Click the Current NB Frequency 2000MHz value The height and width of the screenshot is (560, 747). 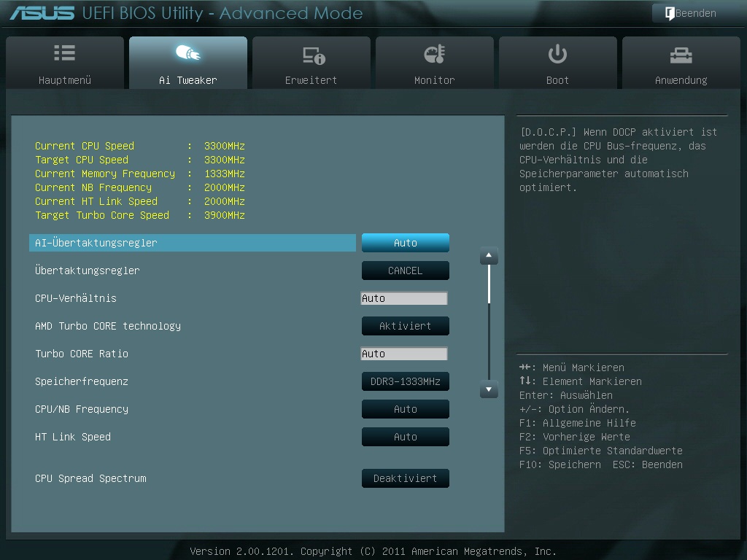pos(225,187)
